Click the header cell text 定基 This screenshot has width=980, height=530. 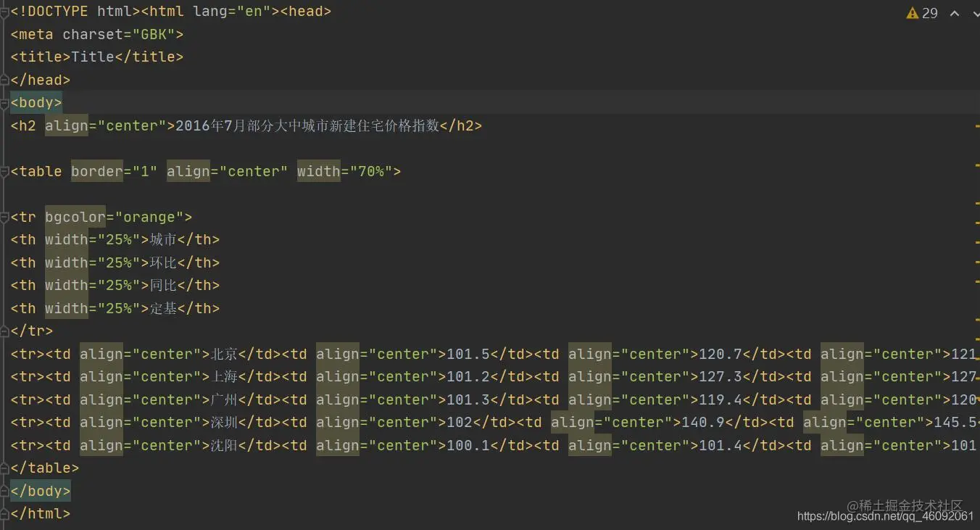pyautogui.click(x=163, y=308)
